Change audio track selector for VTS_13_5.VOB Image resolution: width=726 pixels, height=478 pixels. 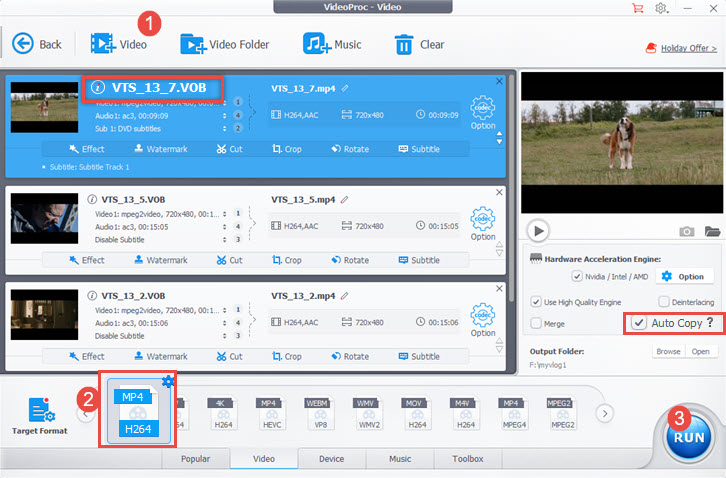(x=225, y=227)
